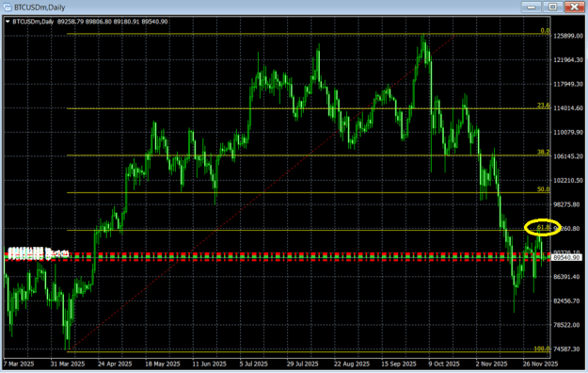Maximize the BTCUSDm,Daily chart window

coord(553,7)
